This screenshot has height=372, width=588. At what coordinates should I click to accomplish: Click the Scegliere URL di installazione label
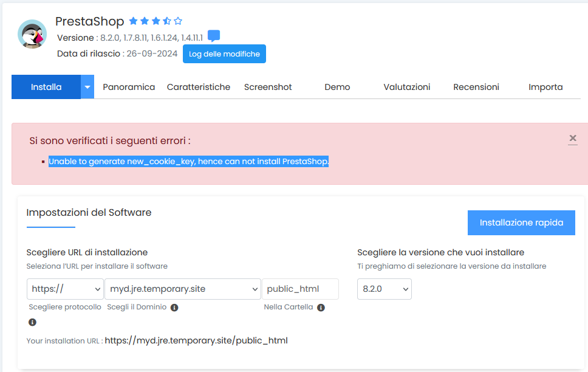(x=87, y=252)
